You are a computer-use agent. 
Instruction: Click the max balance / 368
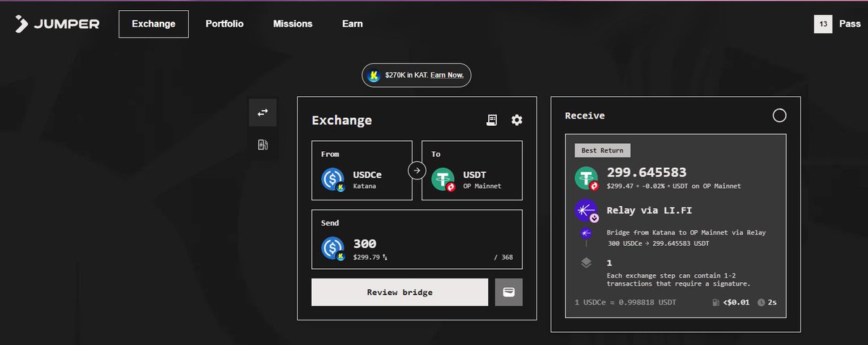503,257
